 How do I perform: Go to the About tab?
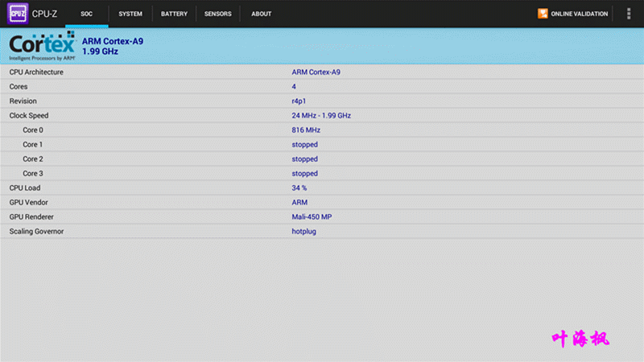pyautogui.click(x=261, y=14)
